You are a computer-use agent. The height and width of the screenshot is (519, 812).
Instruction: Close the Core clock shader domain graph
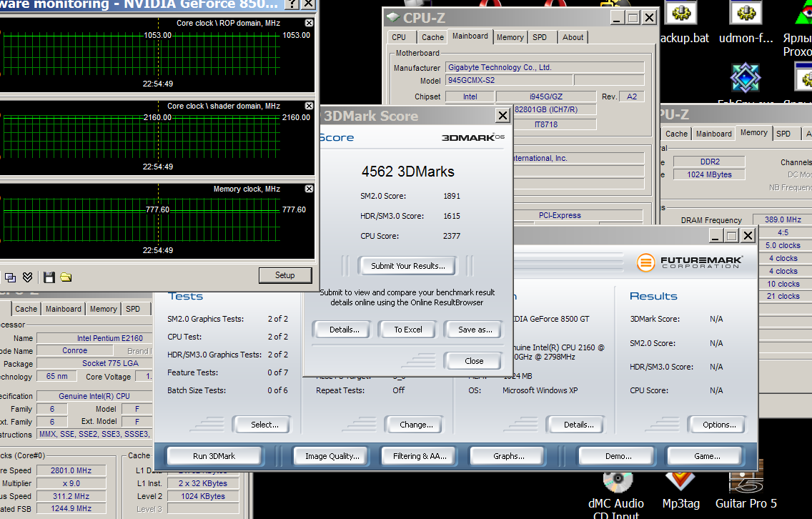[310, 106]
